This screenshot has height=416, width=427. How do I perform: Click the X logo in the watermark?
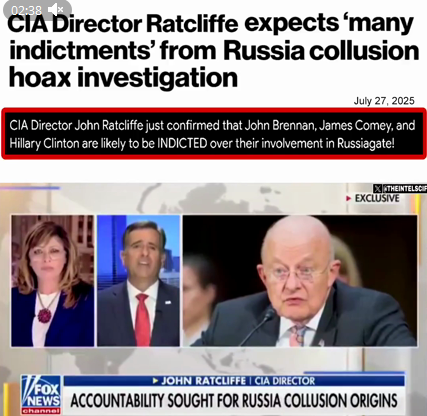[377, 189]
